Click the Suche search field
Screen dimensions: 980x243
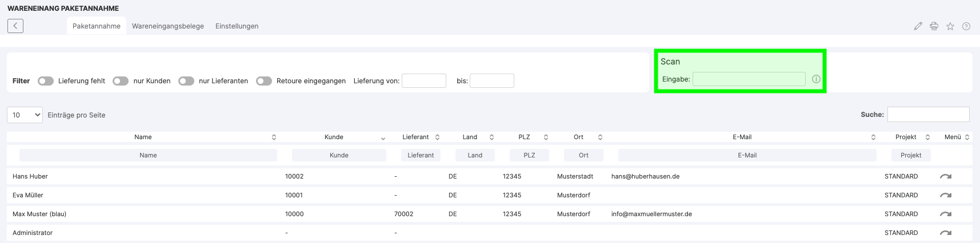coord(928,115)
